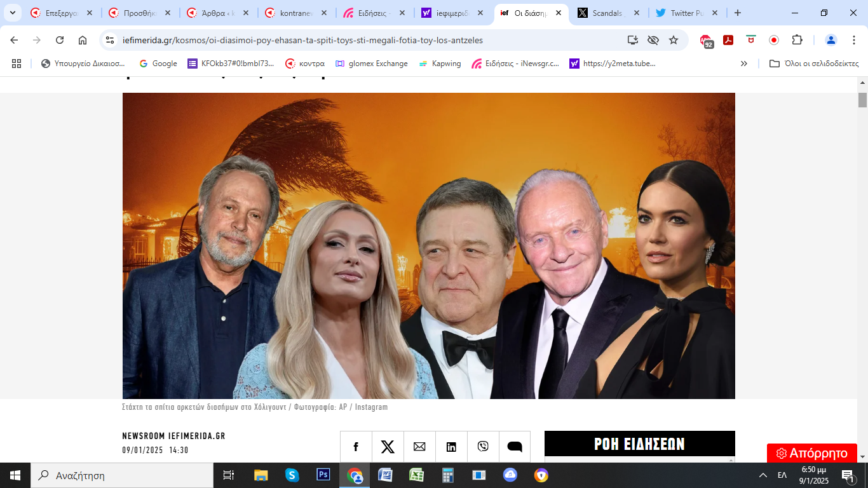
Task: Share the article on Facebook
Action: pos(356,447)
